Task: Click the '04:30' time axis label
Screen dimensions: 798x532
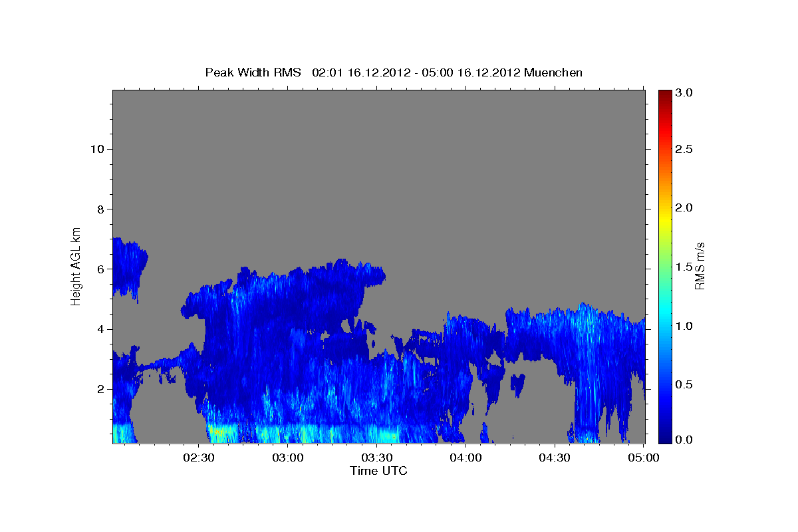Action: click(x=555, y=458)
